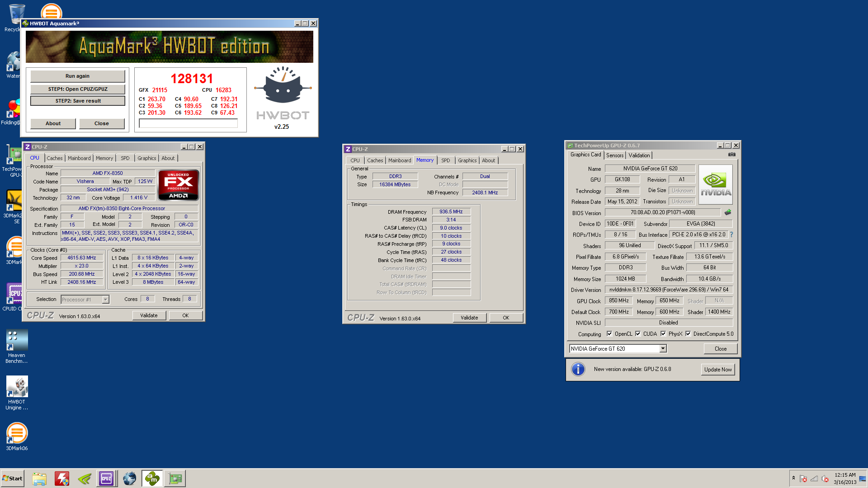868x488 pixels.
Task: Click Validate in the left CPU-Z window
Action: tap(149, 315)
